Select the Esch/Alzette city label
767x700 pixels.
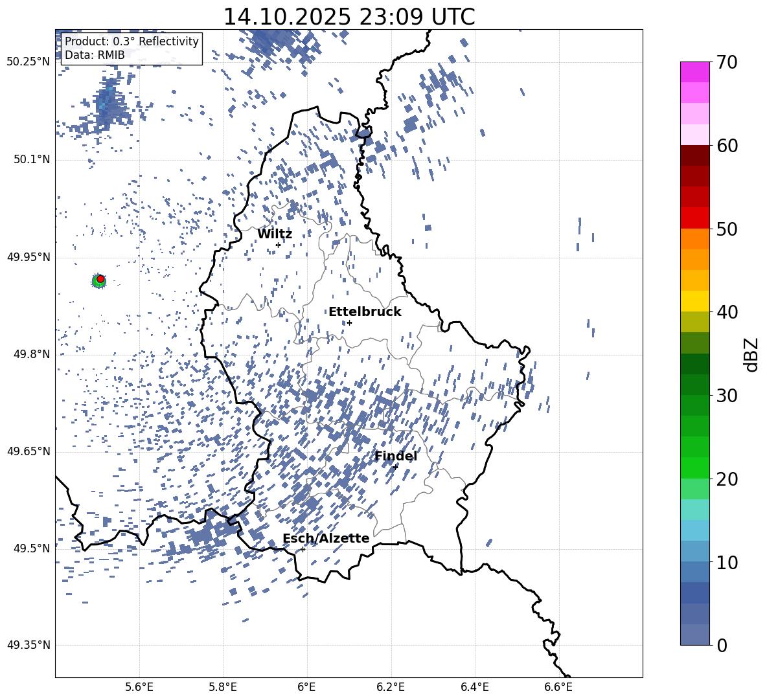[326, 538]
